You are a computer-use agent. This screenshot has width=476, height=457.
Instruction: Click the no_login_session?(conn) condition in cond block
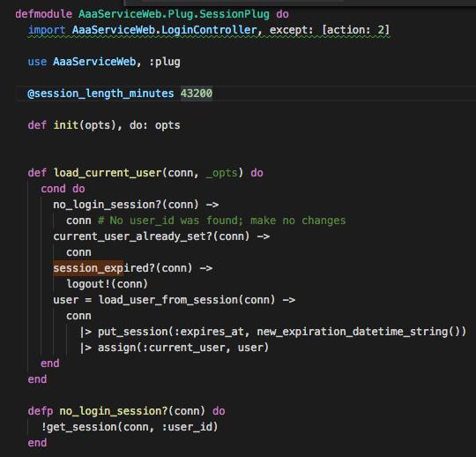(x=126, y=205)
